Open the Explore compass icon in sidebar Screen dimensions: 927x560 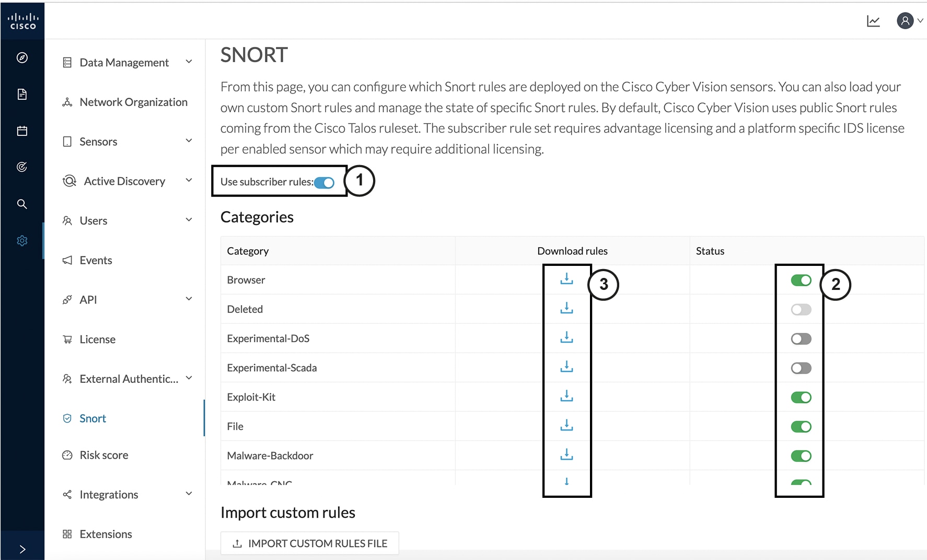pyautogui.click(x=22, y=57)
